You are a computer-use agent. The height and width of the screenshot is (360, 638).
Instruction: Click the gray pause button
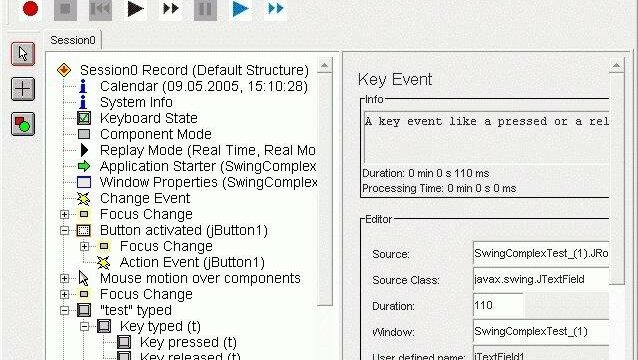pos(205,9)
